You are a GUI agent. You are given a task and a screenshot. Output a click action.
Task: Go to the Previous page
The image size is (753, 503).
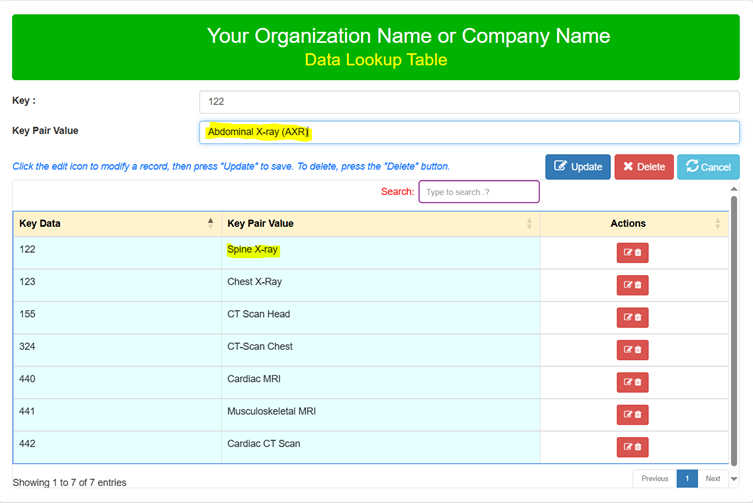[x=654, y=478]
